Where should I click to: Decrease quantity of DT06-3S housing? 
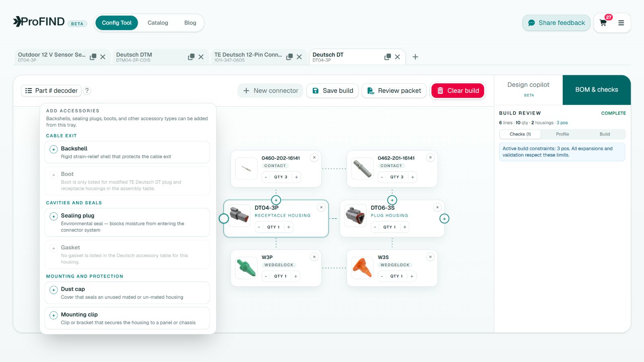[375, 227]
